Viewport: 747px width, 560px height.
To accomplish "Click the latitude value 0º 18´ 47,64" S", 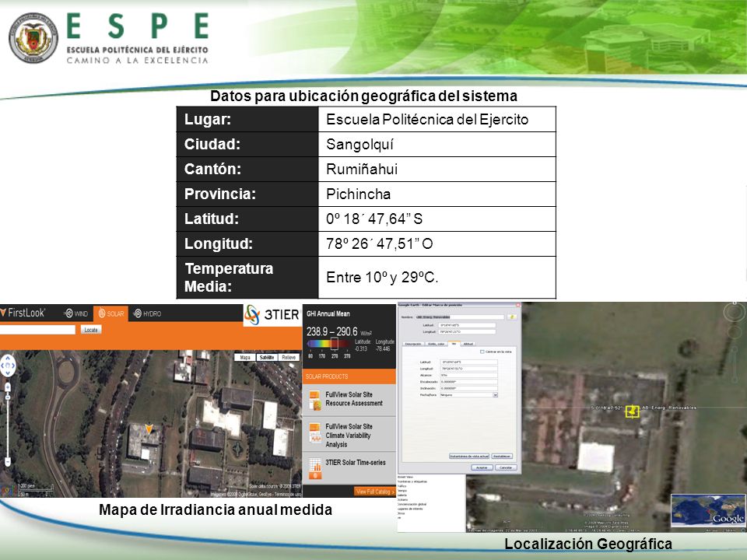I will [374, 219].
